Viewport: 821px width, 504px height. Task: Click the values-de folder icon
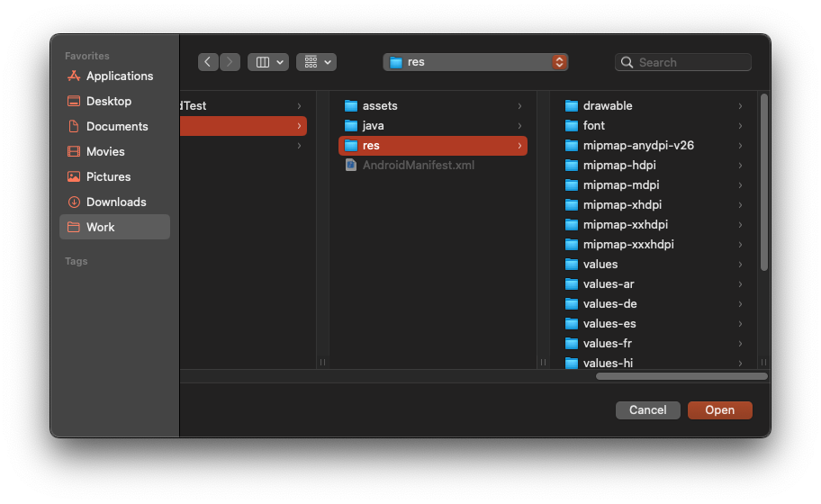tap(572, 304)
